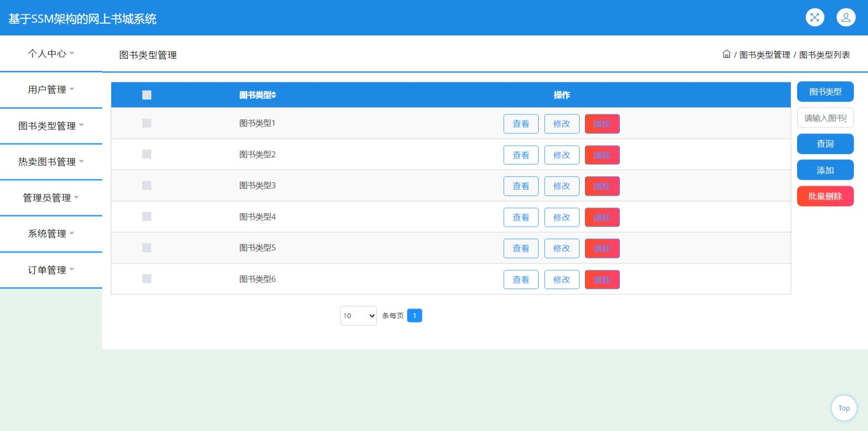Click the site title 基于SSM架构的网上书城系统

tap(82, 19)
